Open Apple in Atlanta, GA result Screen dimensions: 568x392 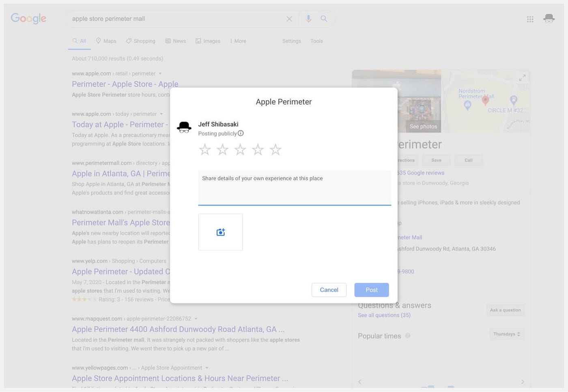[x=121, y=174]
